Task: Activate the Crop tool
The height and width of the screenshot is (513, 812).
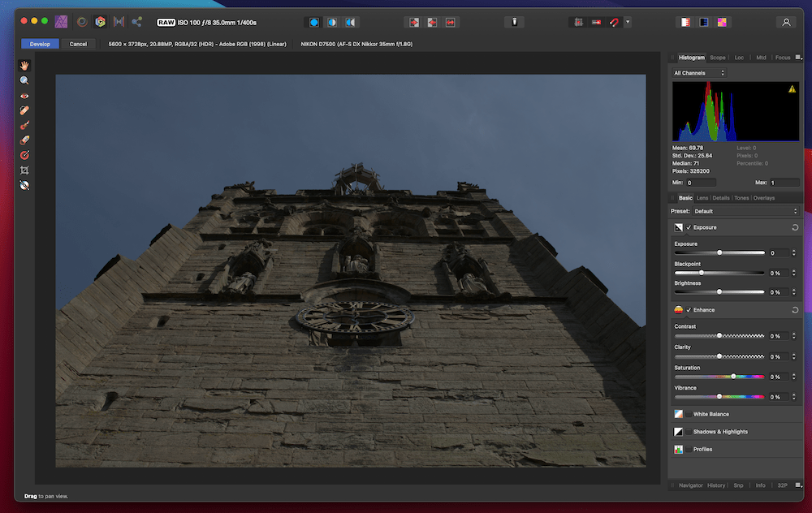Action: (24, 170)
